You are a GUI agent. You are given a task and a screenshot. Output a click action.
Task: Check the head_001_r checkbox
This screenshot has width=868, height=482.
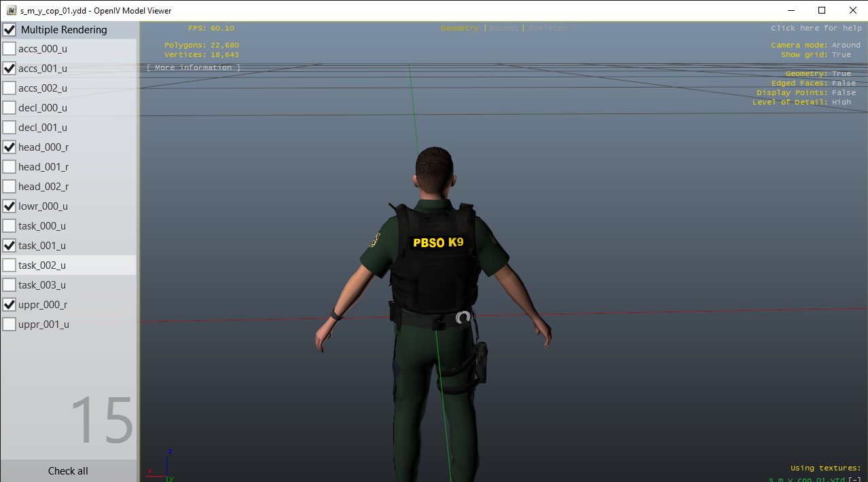[10, 167]
